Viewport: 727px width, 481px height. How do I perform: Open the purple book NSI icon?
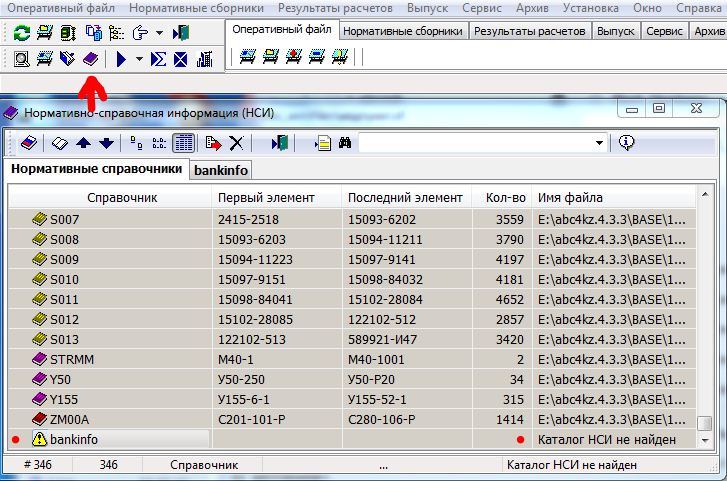[x=90, y=60]
